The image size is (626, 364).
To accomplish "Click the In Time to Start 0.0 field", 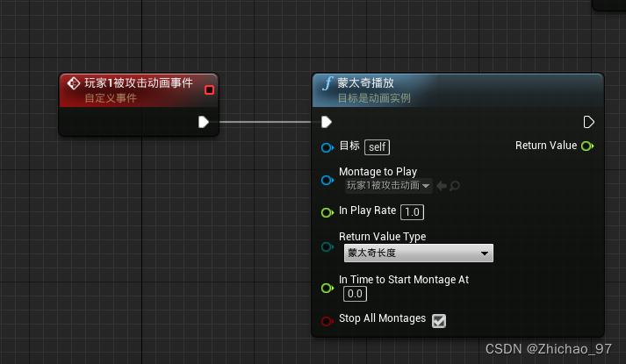I will point(355,294).
